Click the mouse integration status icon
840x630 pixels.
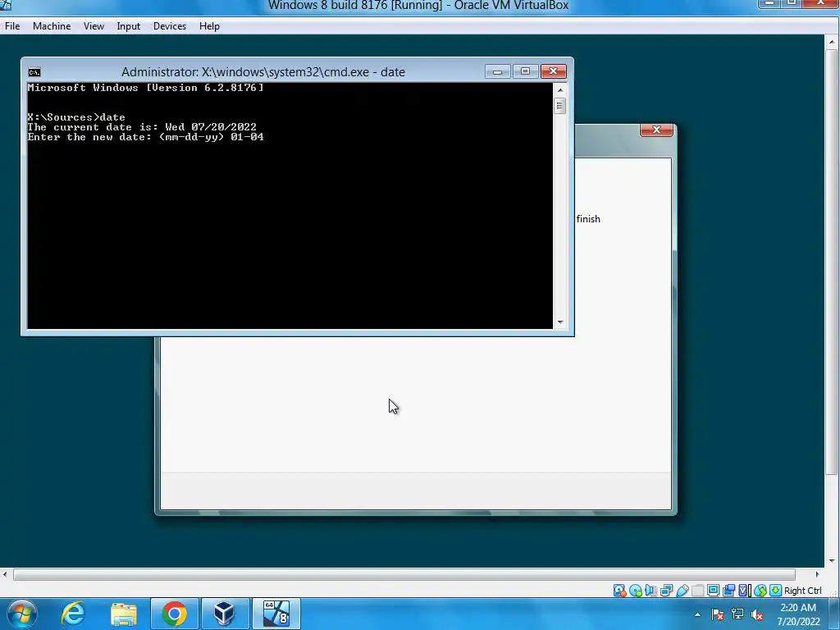coord(760,591)
